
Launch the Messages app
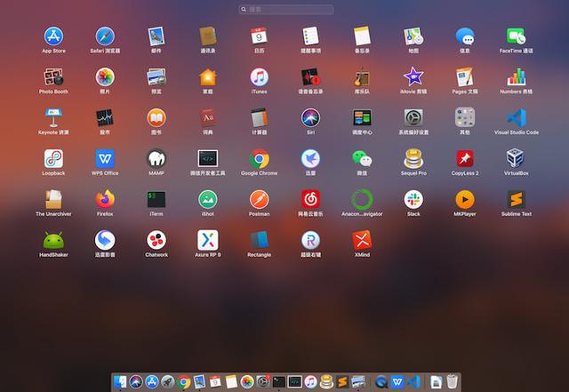[465, 36]
